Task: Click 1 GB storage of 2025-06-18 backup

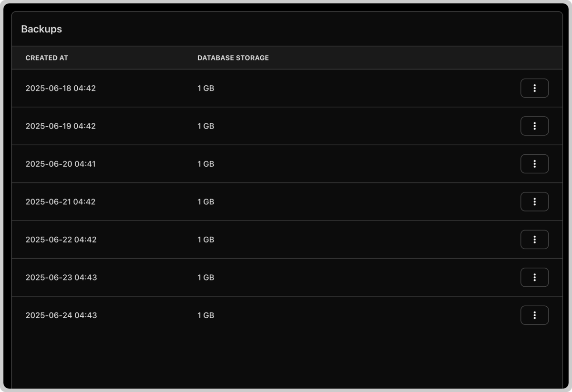Action: coord(206,88)
